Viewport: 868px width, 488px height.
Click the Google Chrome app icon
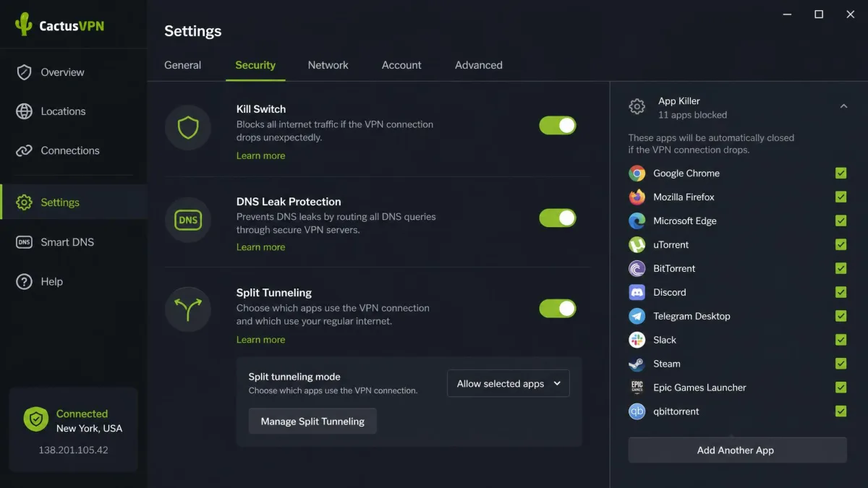pyautogui.click(x=637, y=174)
